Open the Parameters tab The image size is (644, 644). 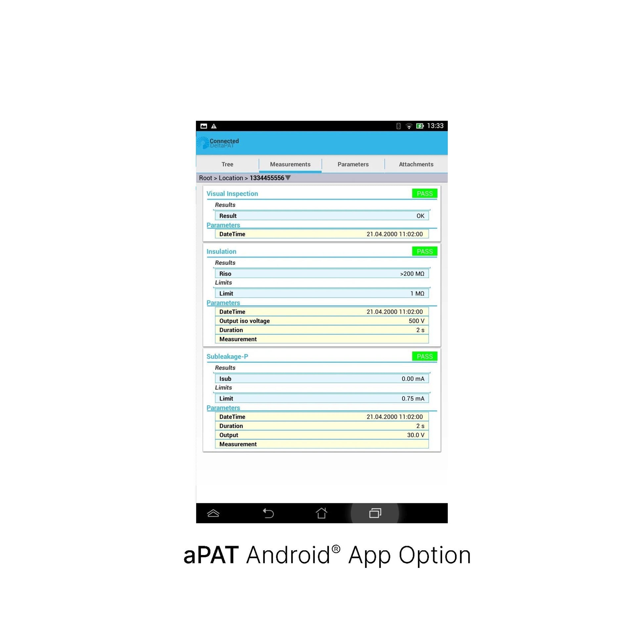click(352, 164)
